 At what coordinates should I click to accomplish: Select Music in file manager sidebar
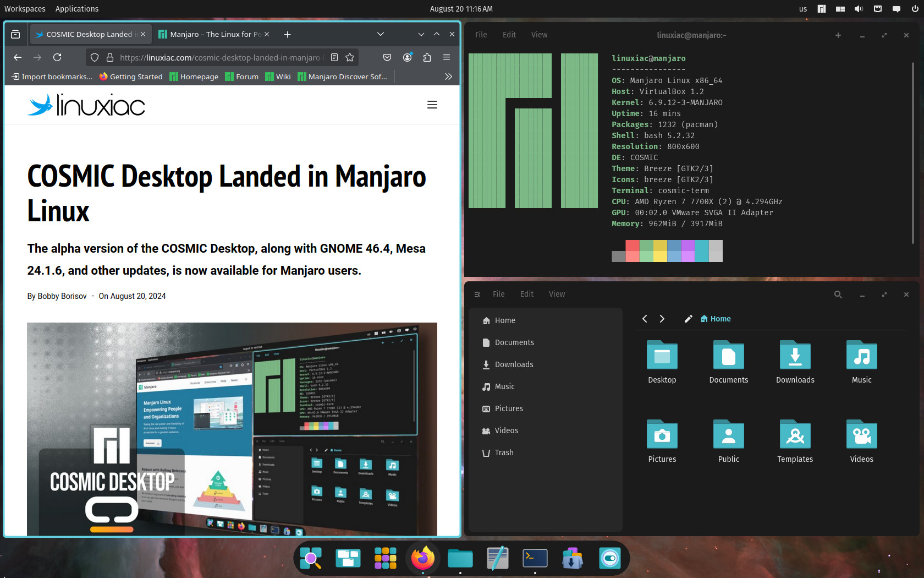pos(546,386)
